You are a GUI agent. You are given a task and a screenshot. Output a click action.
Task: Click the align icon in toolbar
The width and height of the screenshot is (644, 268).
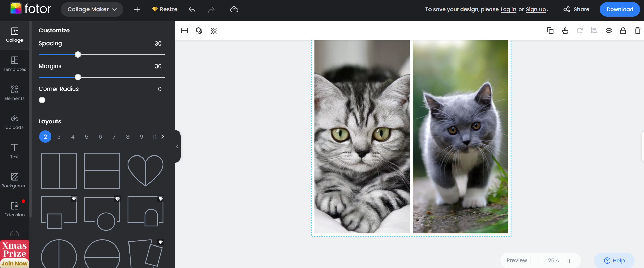click(594, 31)
